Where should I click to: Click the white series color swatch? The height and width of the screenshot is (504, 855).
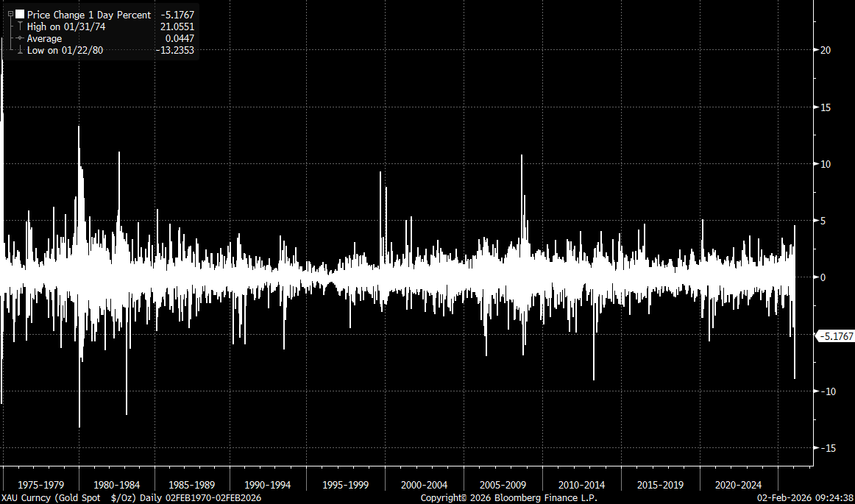20,15
